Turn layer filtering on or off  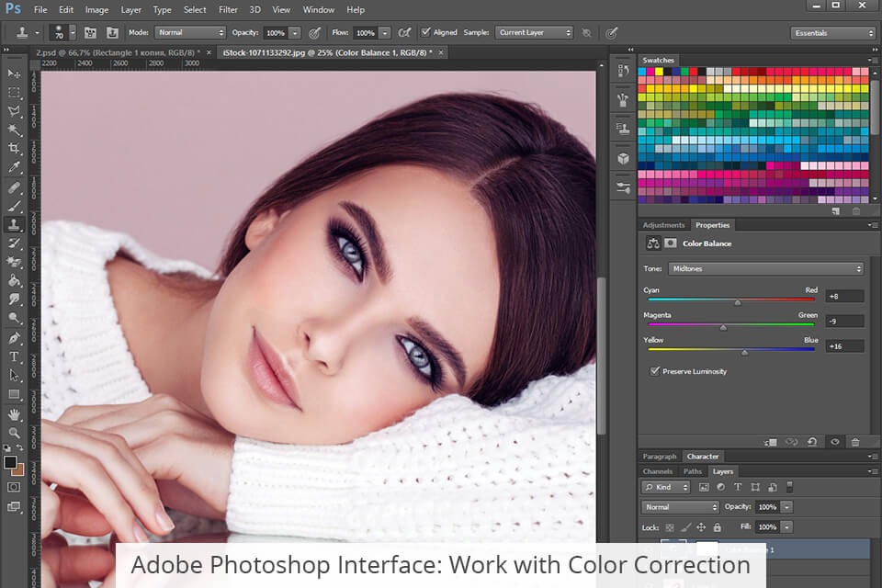[x=790, y=486]
